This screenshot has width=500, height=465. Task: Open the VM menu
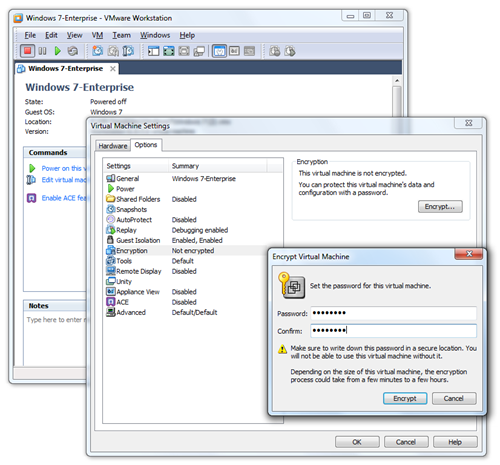(x=97, y=35)
